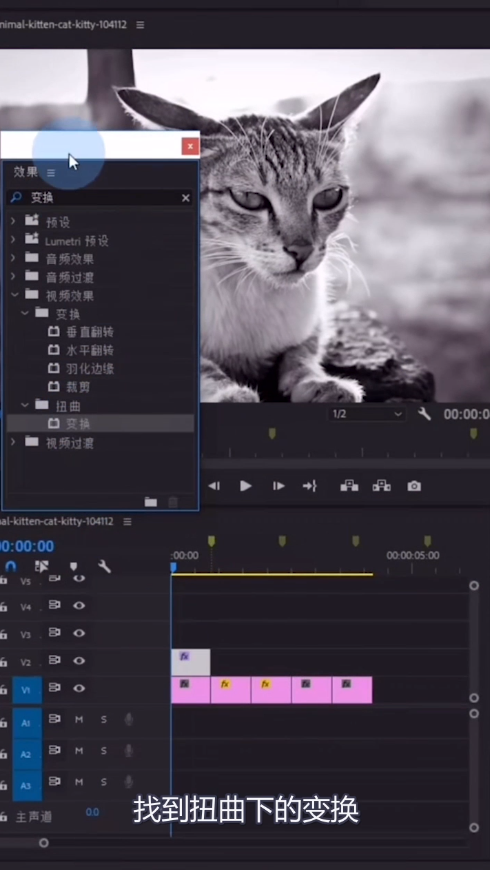Image resolution: width=490 pixels, height=870 pixels.
Task: Add Marker using timeline marker icon
Action: pos(73,566)
